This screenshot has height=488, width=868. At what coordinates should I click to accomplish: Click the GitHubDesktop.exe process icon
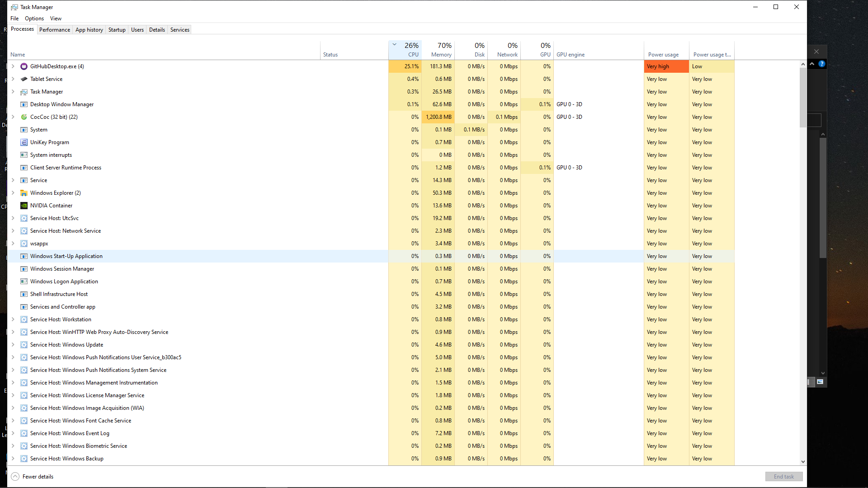[x=24, y=66]
